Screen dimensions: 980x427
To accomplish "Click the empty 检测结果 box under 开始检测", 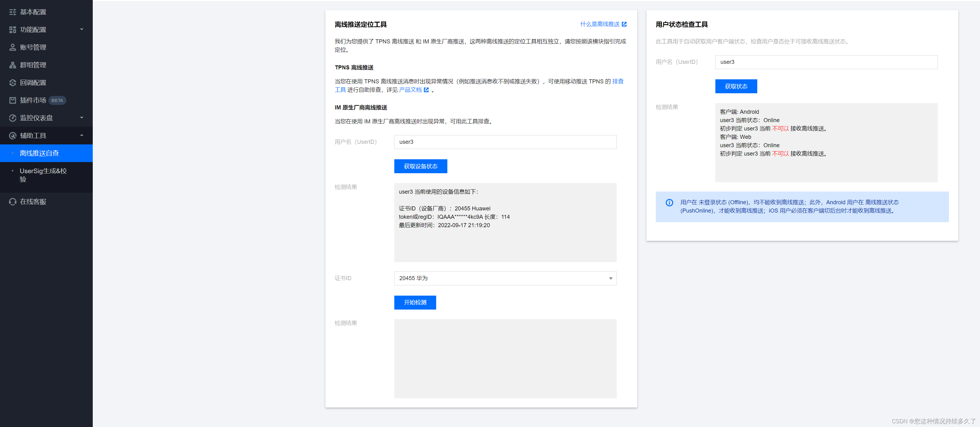I will [x=505, y=359].
